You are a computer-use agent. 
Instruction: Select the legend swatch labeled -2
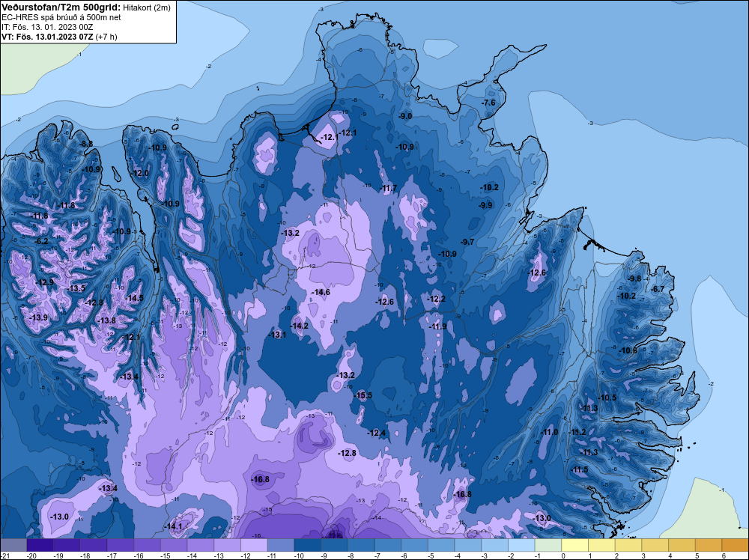pos(521,545)
